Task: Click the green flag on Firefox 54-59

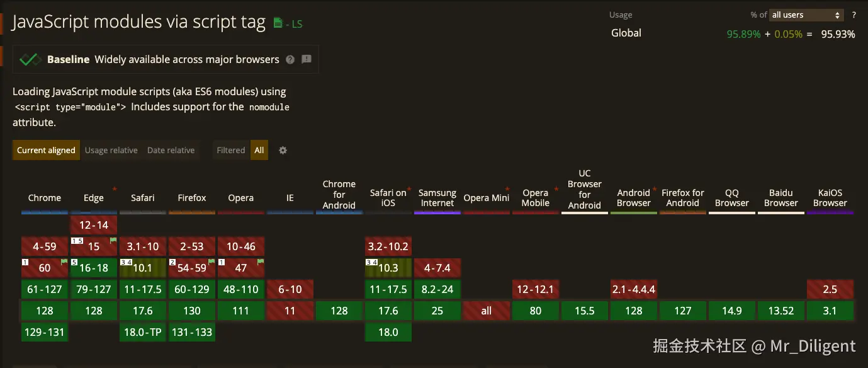Action: (x=211, y=262)
